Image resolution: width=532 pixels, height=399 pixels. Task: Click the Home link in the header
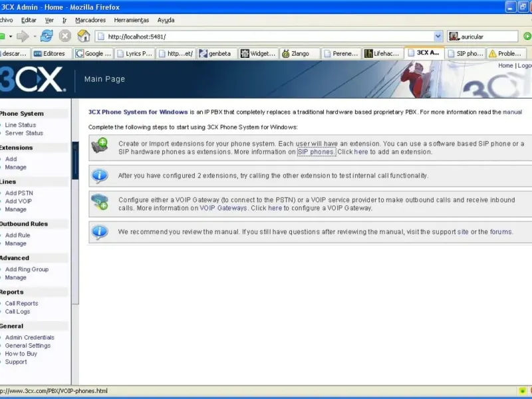505,65
